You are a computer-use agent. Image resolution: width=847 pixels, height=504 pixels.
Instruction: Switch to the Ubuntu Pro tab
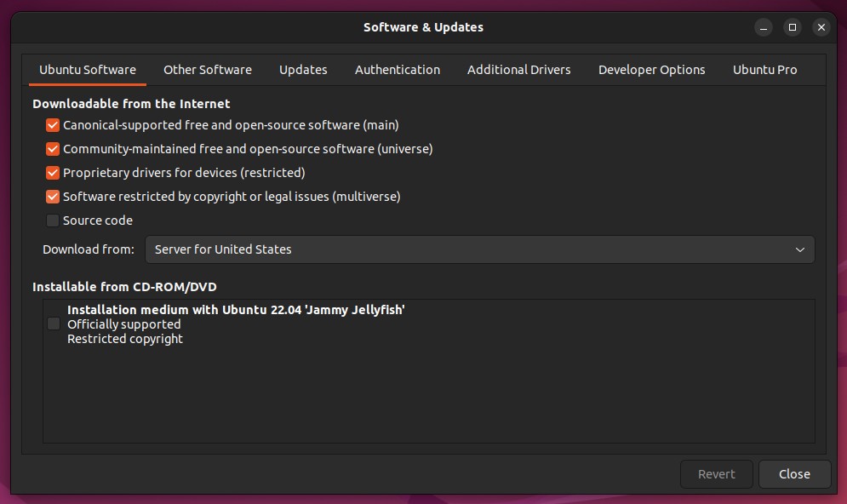[x=764, y=70]
